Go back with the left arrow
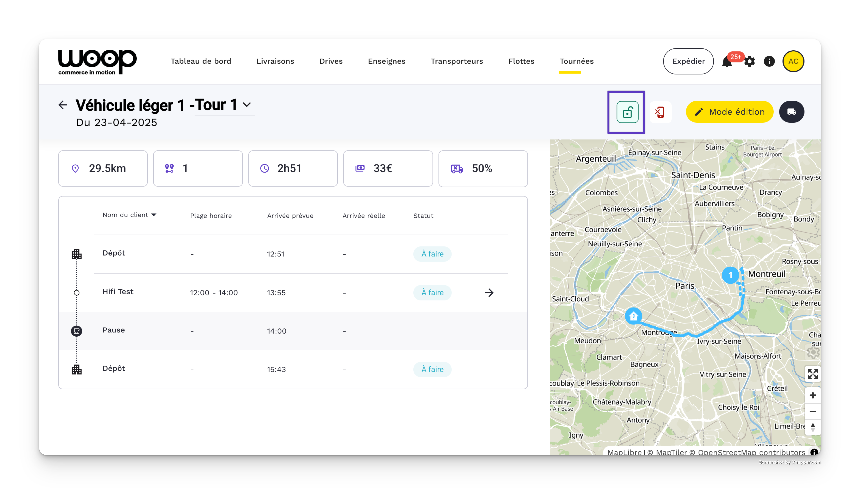The image size is (860, 504). [63, 105]
